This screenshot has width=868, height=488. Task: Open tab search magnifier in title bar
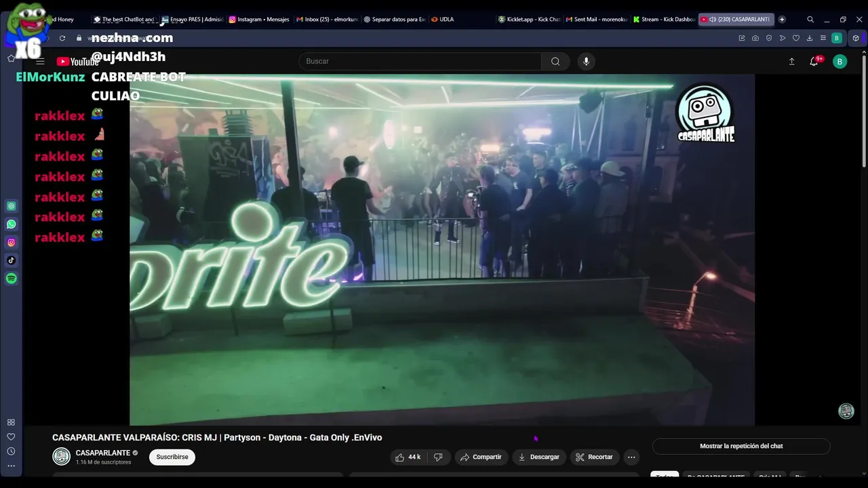tap(810, 20)
